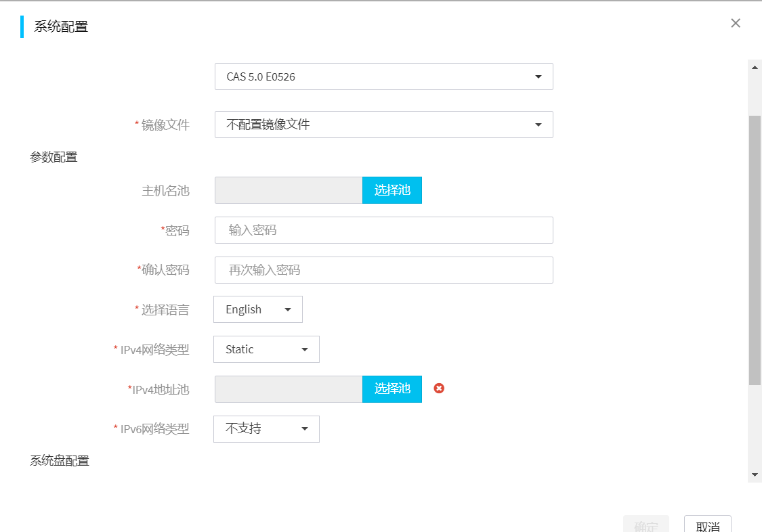Click 选择池 button for IPv4地址池
The height and width of the screenshot is (532, 762).
(392, 389)
